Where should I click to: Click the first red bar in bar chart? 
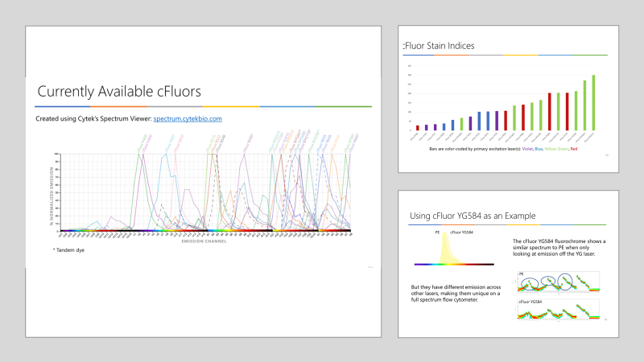point(418,126)
